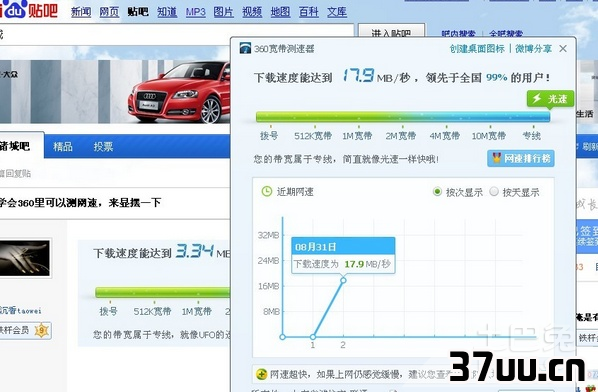
Task: Open 新闻 in Baidu navigation
Action: click(81, 12)
